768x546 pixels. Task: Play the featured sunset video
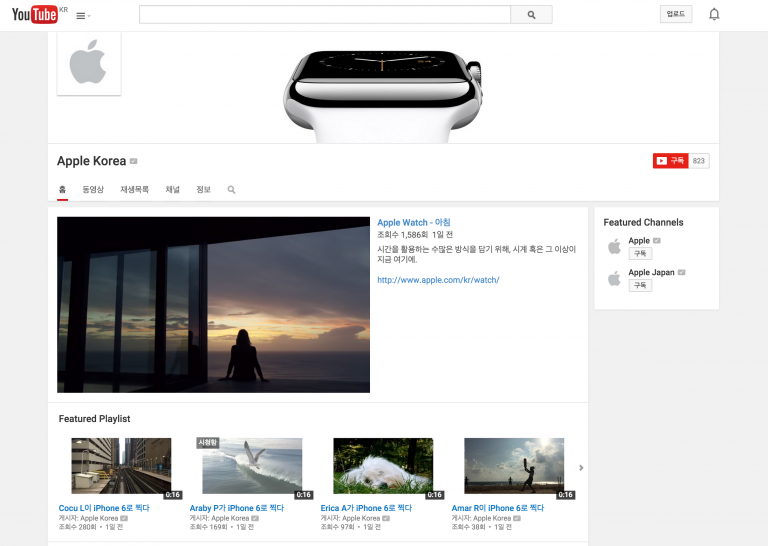(214, 305)
